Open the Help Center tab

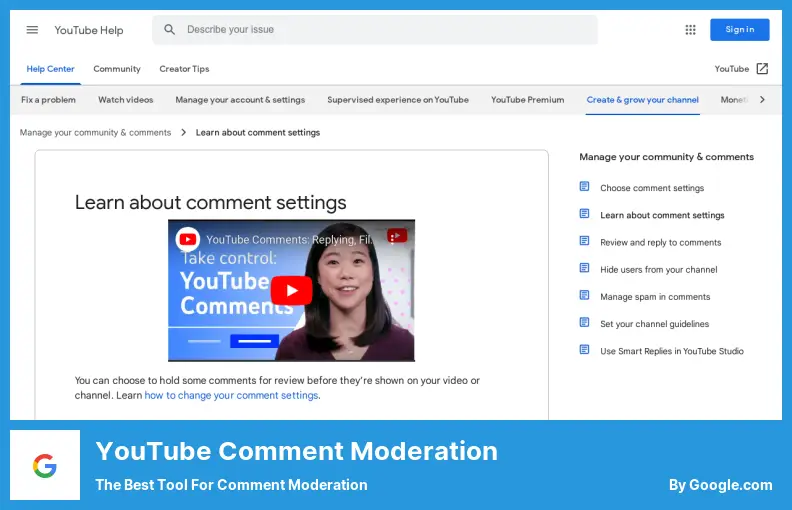tap(50, 69)
